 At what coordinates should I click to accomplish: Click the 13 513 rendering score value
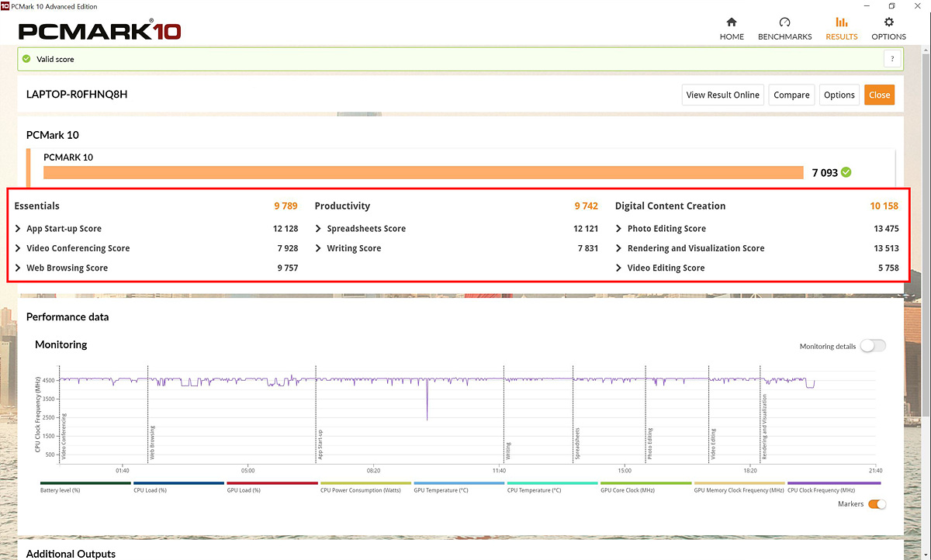click(x=886, y=248)
